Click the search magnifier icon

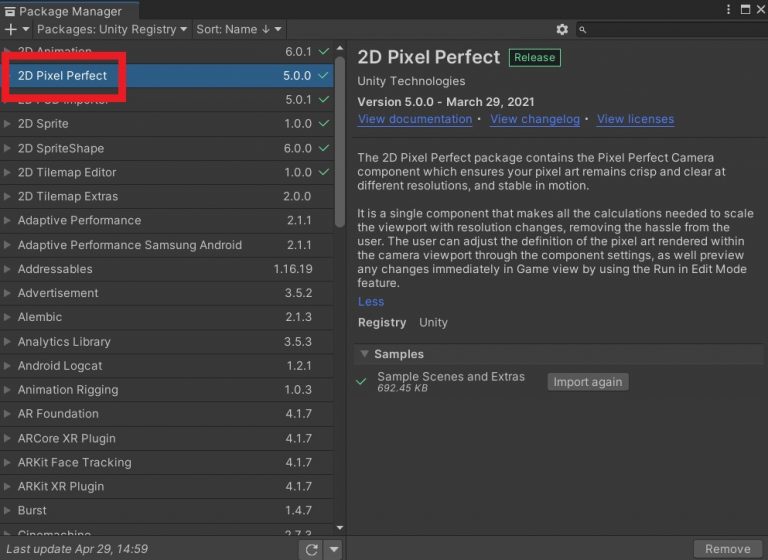[x=582, y=30]
